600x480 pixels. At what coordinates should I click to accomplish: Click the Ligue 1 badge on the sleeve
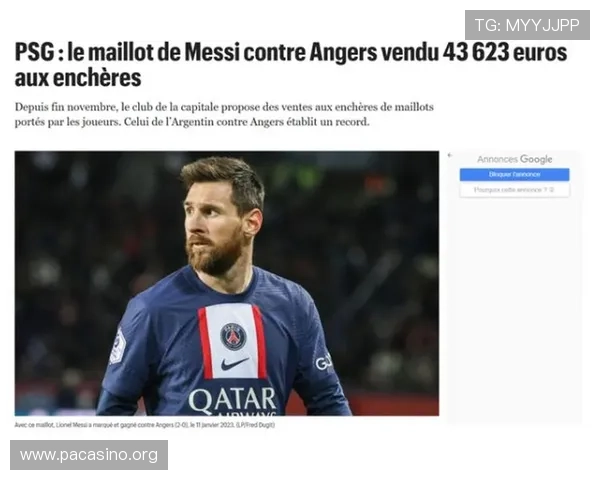coord(117,346)
